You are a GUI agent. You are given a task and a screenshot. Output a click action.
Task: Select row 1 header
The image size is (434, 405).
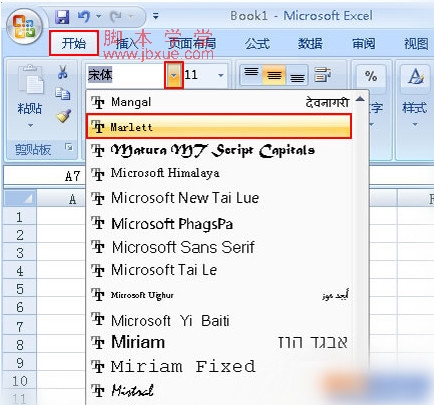pos(20,217)
